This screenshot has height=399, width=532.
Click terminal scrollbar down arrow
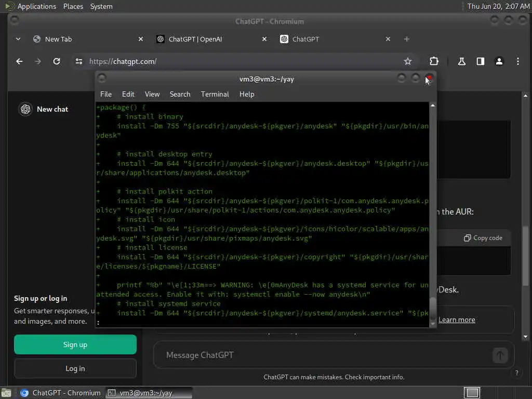(x=433, y=323)
